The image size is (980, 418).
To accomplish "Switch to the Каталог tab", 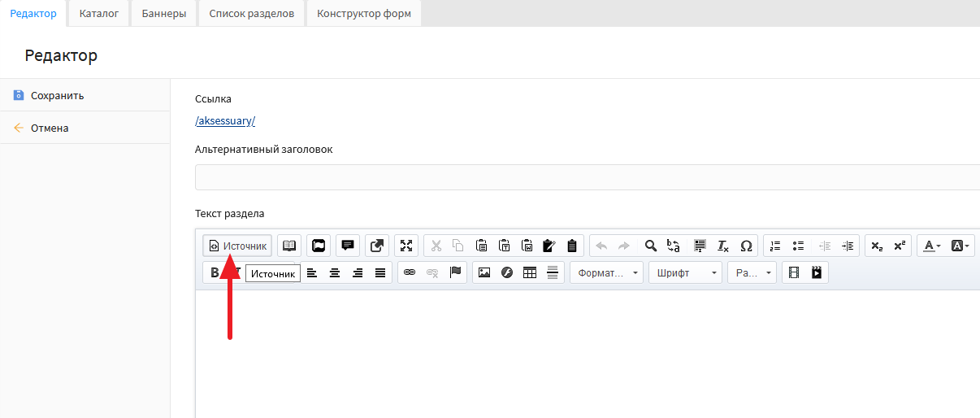I will (98, 14).
